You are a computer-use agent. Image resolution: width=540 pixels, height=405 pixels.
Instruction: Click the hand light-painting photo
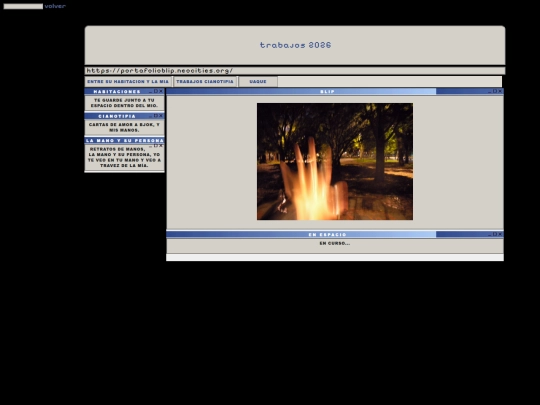[335, 162]
